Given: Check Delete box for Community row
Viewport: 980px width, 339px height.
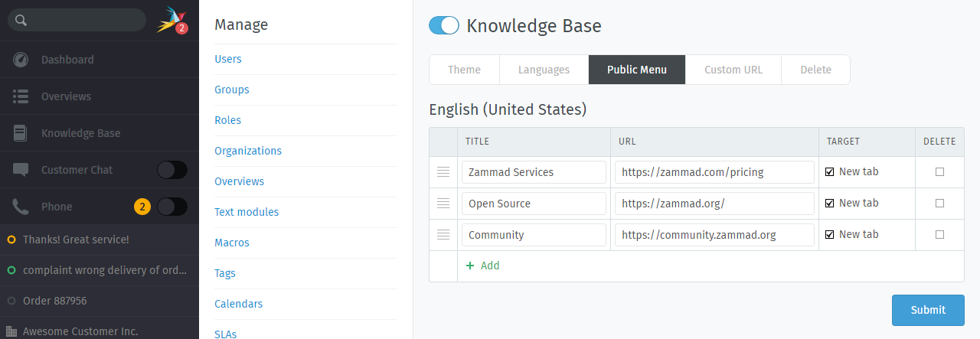Looking at the screenshot, I should click(x=939, y=234).
